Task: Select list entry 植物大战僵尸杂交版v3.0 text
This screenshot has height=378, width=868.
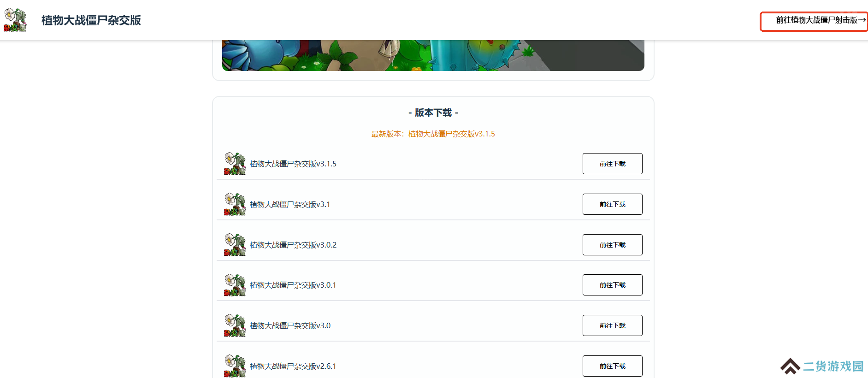Action: point(290,325)
